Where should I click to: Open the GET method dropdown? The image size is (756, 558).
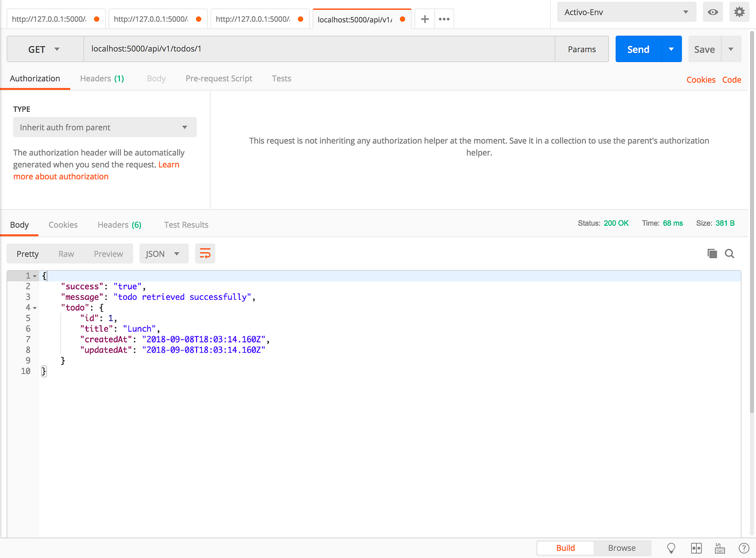point(45,49)
